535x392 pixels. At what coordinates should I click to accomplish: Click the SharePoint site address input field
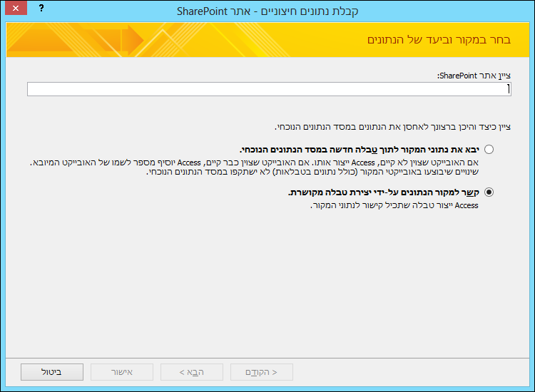[x=269, y=89]
